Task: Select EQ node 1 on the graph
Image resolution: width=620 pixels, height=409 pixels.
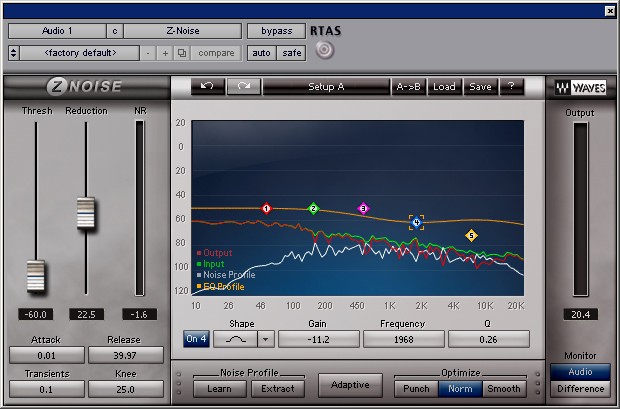Action: coord(266,208)
